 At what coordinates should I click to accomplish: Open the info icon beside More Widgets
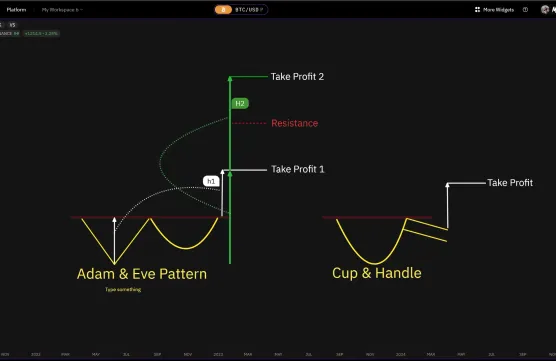(x=525, y=10)
